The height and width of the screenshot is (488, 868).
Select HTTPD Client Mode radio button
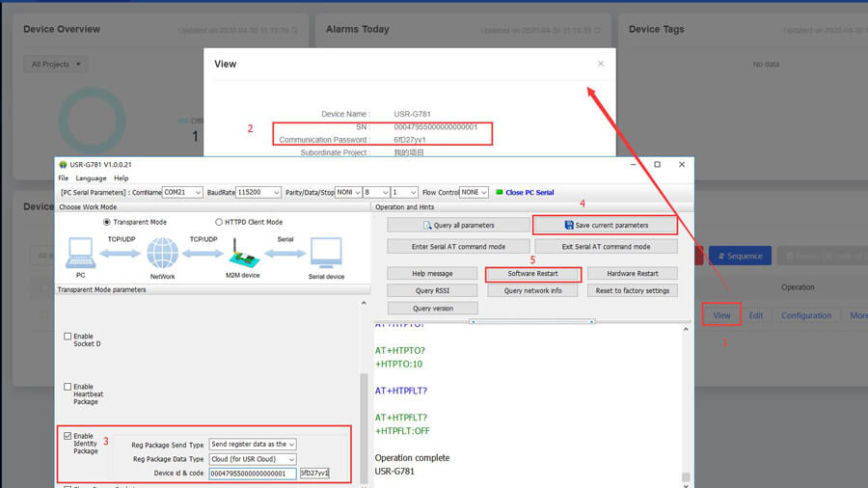(x=219, y=222)
